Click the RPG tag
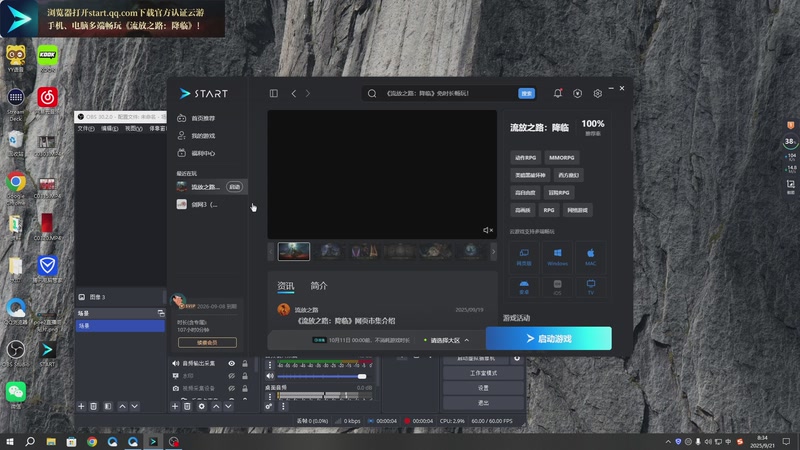The width and height of the screenshot is (800, 450). [x=548, y=210]
